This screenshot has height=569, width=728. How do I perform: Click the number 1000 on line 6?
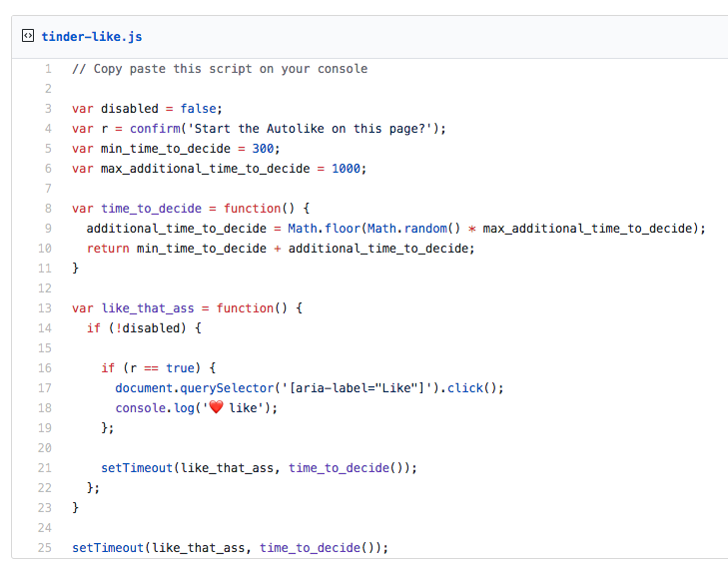(346, 169)
